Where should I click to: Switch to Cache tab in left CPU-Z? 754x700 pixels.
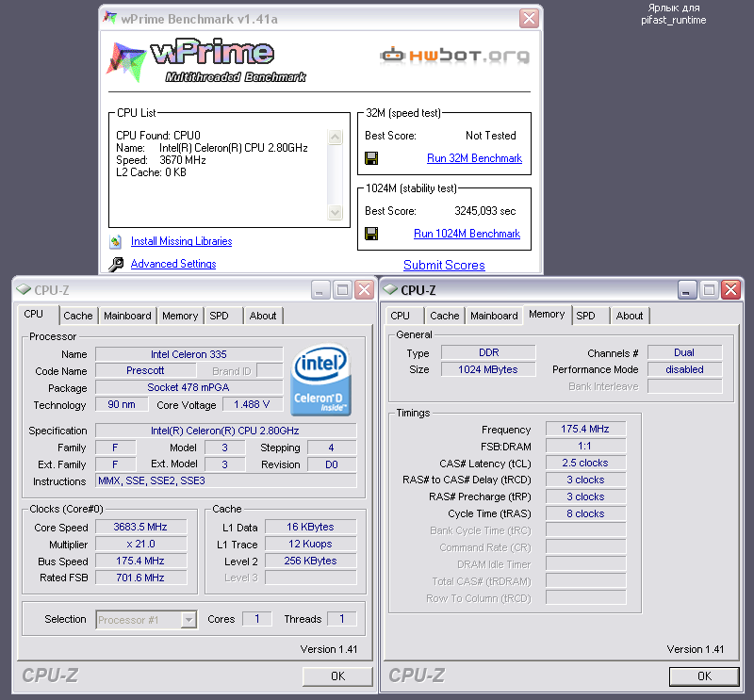pyautogui.click(x=78, y=316)
